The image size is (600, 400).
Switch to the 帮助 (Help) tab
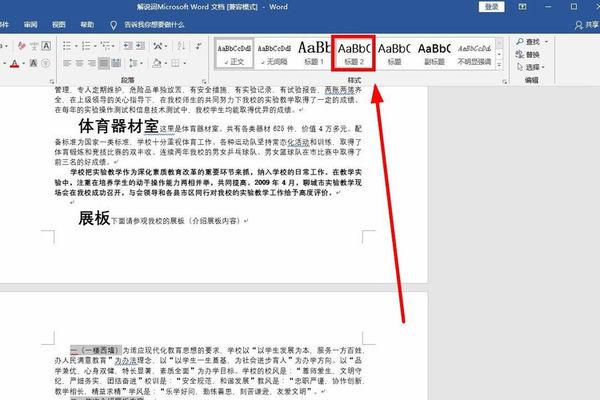pyautogui.click(x=87, y=25)
